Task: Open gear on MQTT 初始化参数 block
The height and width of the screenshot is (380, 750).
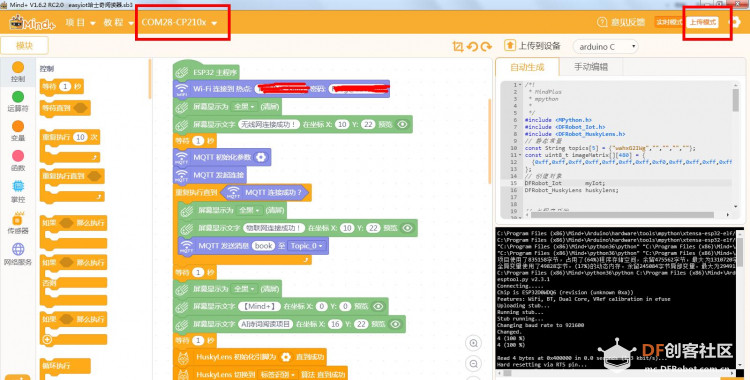Action: (x=261, y=157)
